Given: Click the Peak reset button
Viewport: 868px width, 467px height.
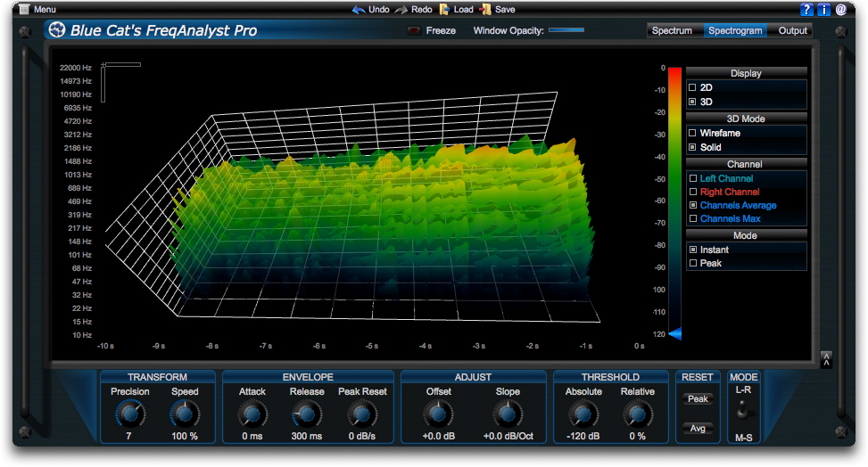Looking at the screenshot, I should (698, 399).
